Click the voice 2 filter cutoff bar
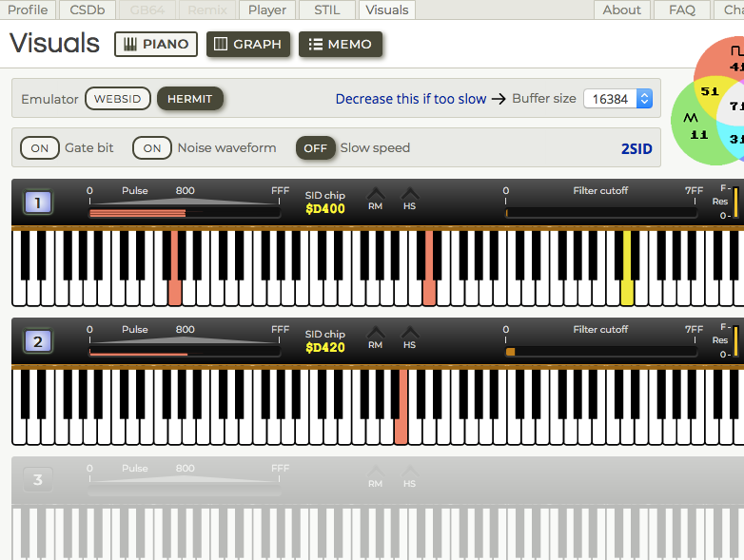This screenshot has width=744, height=560. (x=601, y=352)
